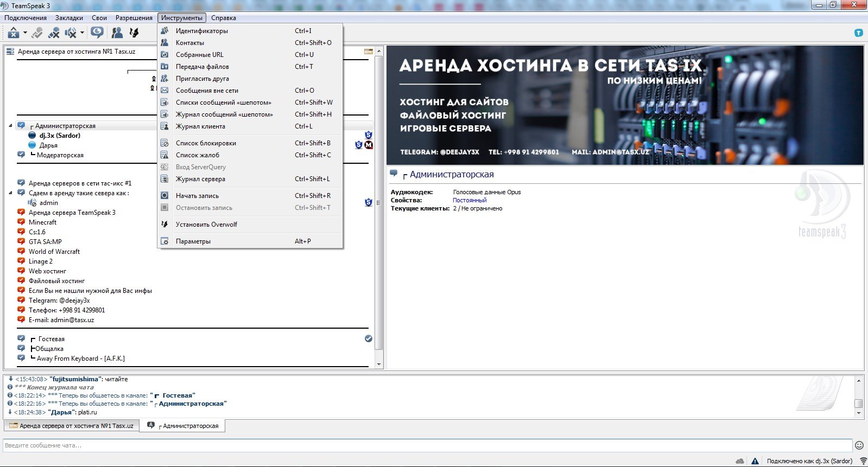Open dropdown arrow beside mute speakers icon
This screenshot has width=868, height=467.
(82, 33)
